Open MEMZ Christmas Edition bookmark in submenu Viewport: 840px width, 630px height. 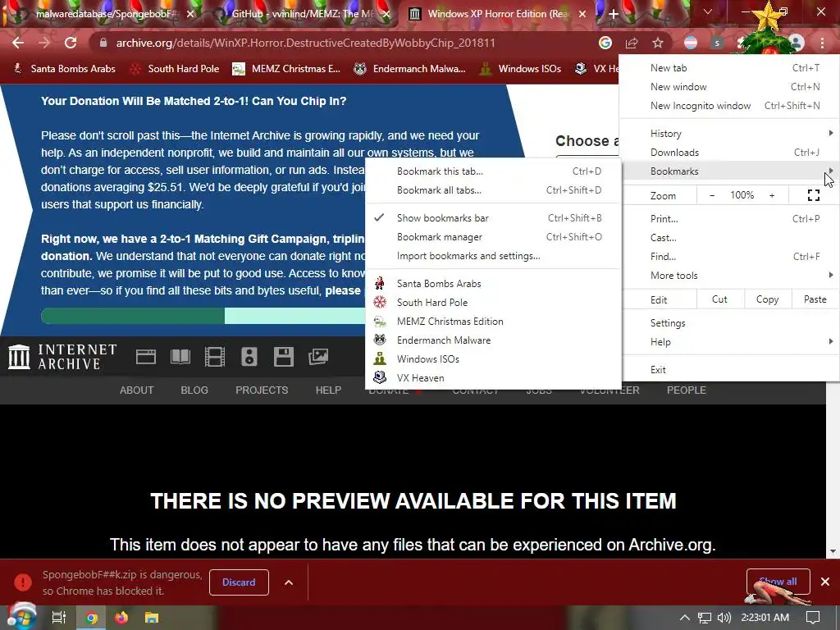[493, 322]
